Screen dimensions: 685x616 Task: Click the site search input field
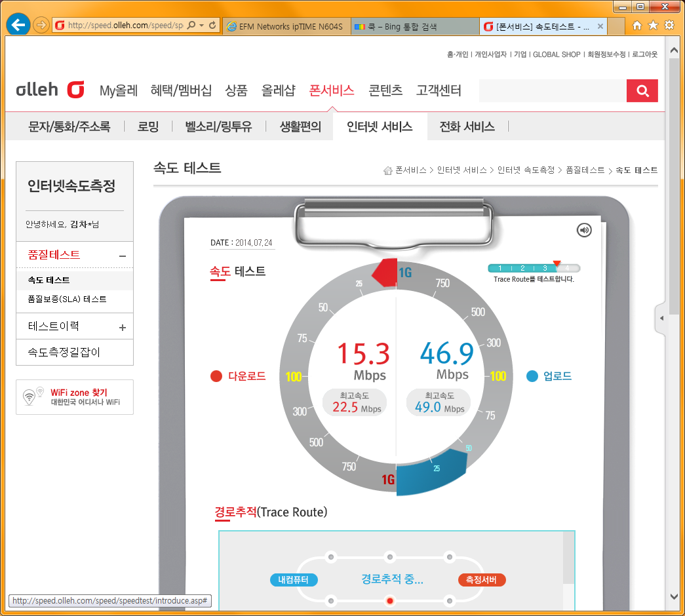coord(553,91)
